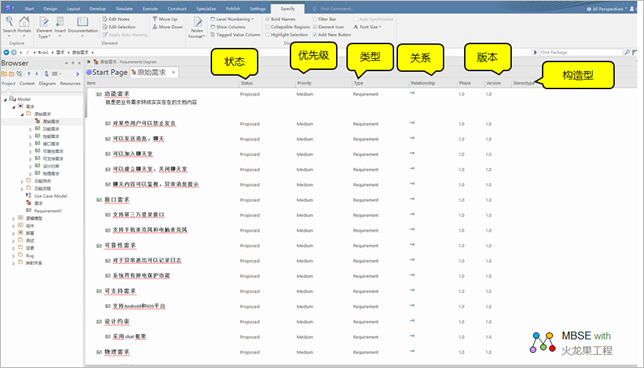Expand the 功能用例 folder in Browser tree

[22, 181]
